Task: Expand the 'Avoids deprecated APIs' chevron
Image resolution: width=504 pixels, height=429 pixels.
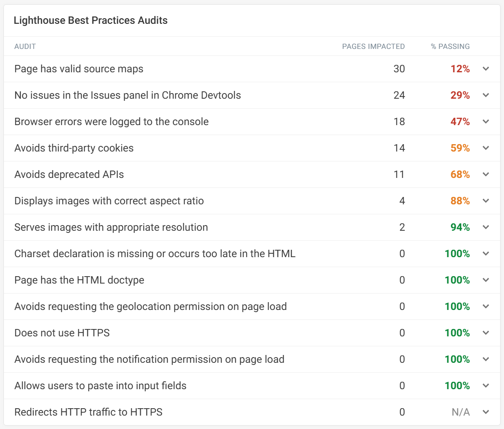Action: (x=486, y=174)
